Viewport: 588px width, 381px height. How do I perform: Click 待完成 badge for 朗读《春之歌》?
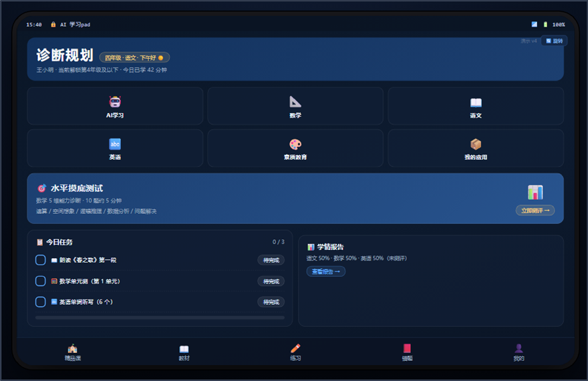[271, 260]
